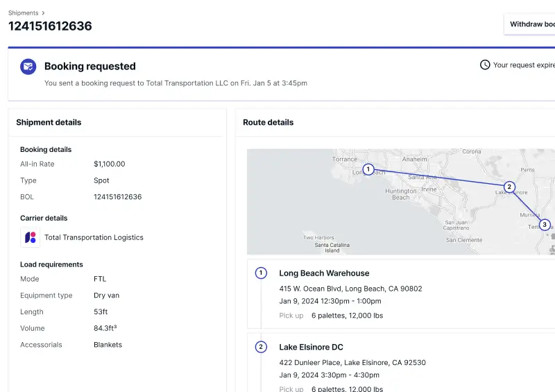Click the Accessorials value Blankets
Viewport: 555px width, 392px height.
[x=108, y=345]
